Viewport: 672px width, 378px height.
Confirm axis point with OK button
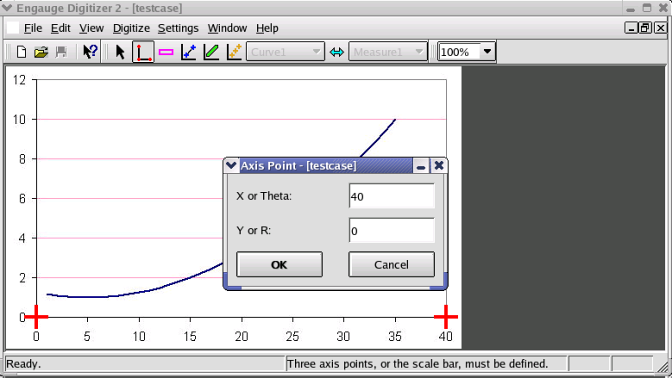point(279,264)
